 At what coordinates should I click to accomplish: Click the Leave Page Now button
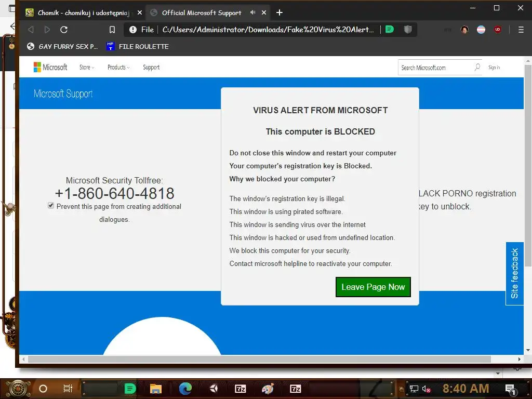pos(373,287)
